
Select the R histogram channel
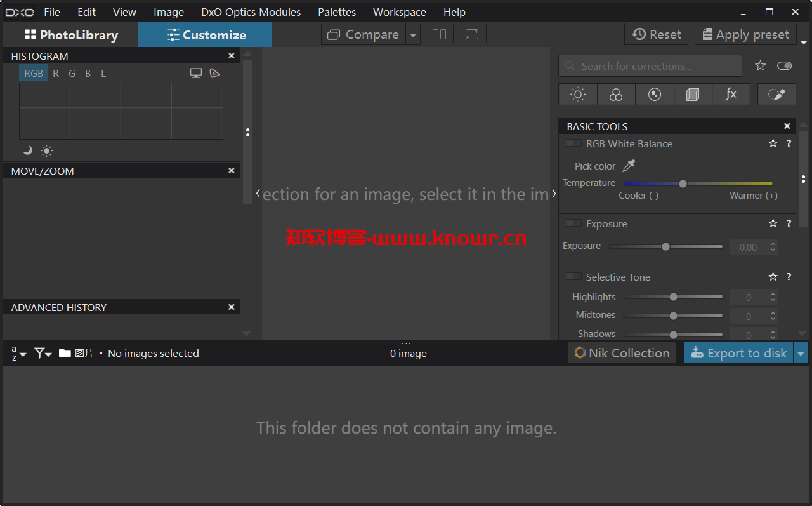(x=56, y=74)
